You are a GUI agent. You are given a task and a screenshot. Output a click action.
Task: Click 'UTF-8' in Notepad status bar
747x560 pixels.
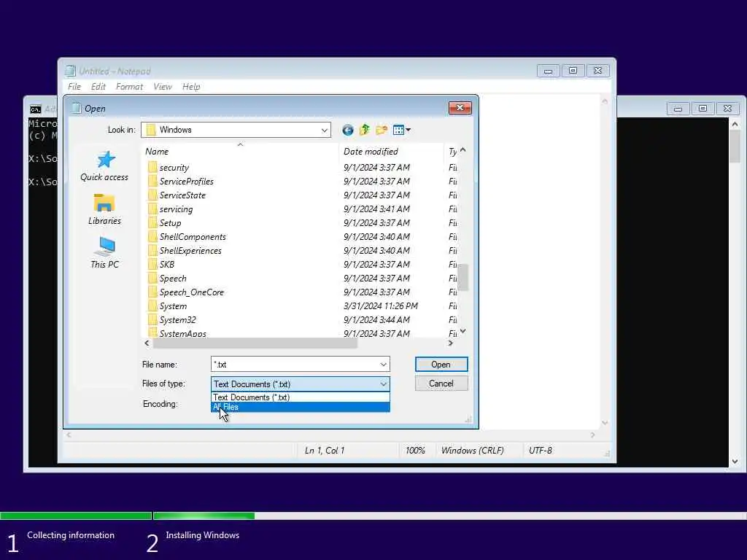coord(541,451)
